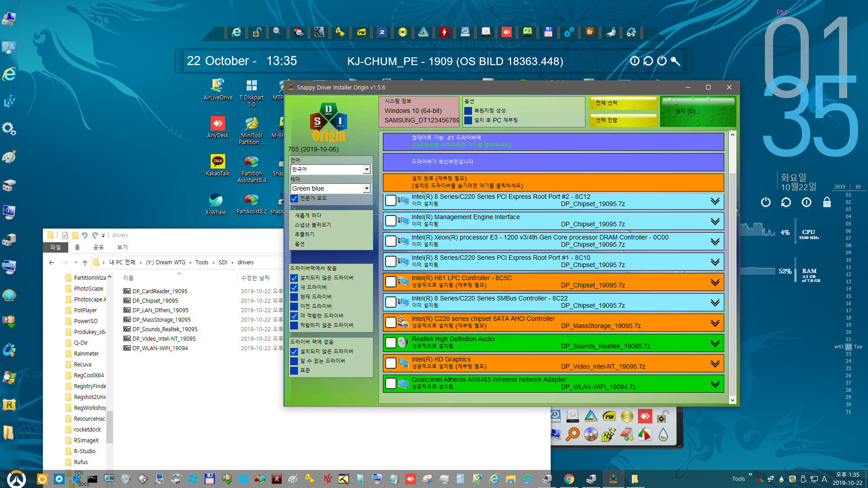Expand Qualcomm Atheros AR9485 driver details

click(x=715, y=384)
